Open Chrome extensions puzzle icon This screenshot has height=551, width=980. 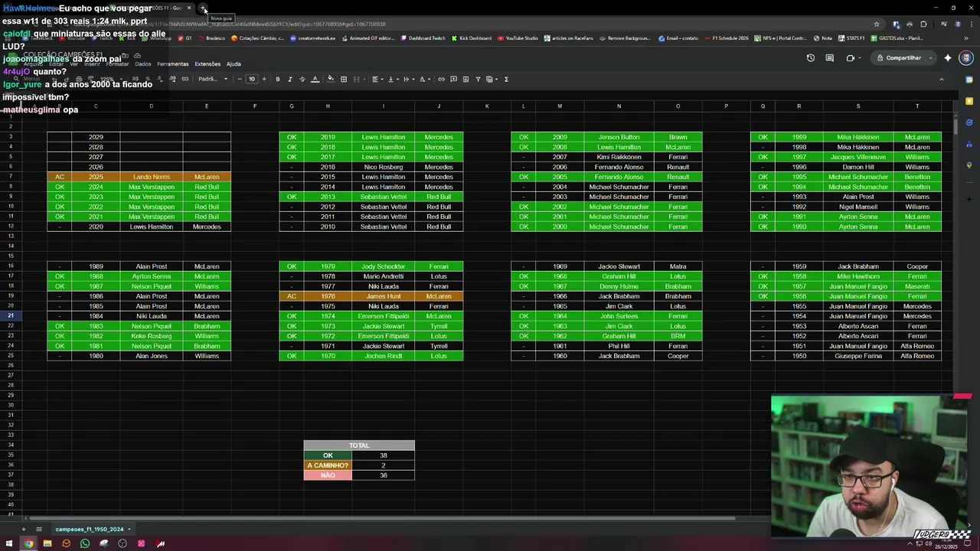pyautogui.click(x=923, y=24)
